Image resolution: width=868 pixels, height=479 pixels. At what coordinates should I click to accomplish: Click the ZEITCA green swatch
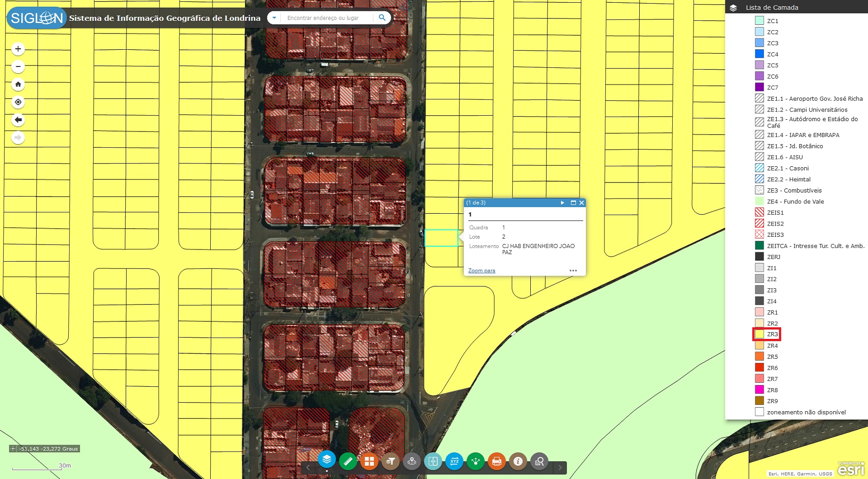(759, 246)
